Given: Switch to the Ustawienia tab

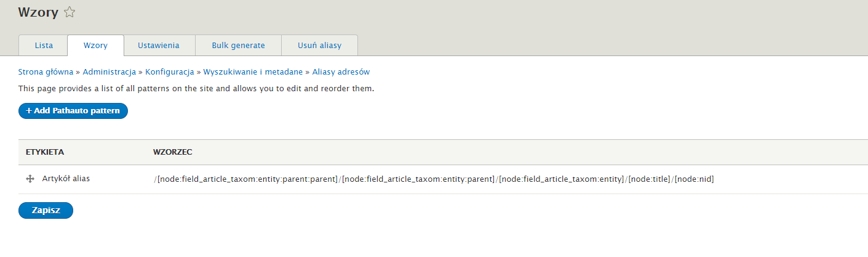Looking at the screenshot, I should (159, 46).
